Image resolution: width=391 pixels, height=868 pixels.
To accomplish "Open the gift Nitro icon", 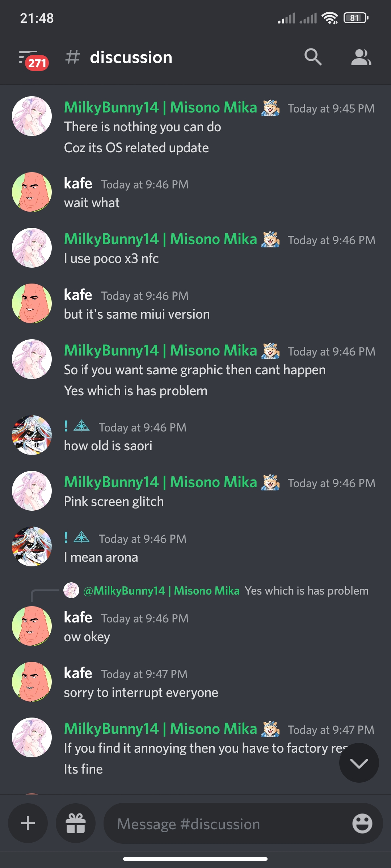I will coord(75,824).
